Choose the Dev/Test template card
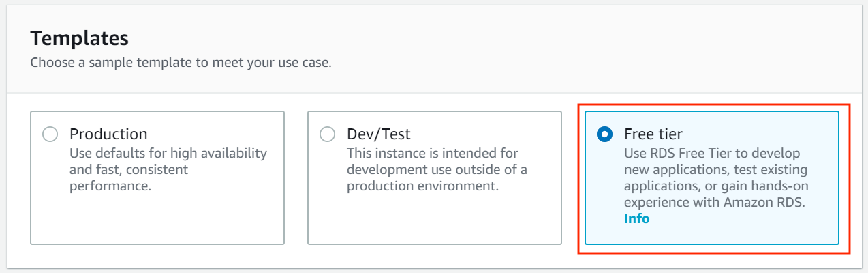Screen dimensions: 868x273 click(x=435, y=177)
